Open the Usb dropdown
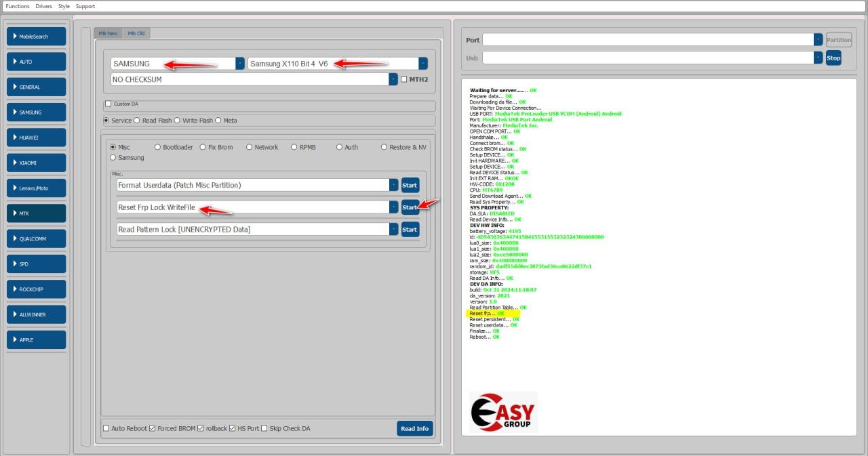This screenshot has width=868, height=456. (818, 58)
